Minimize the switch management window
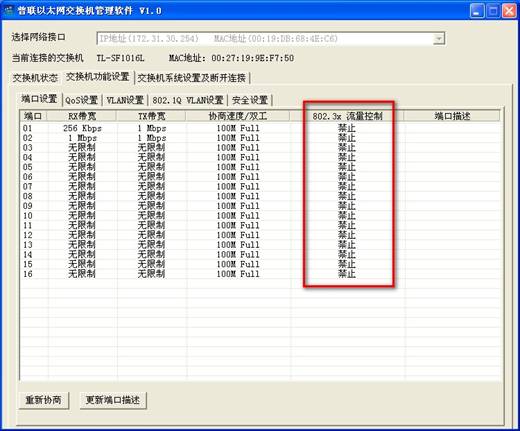 477,11
